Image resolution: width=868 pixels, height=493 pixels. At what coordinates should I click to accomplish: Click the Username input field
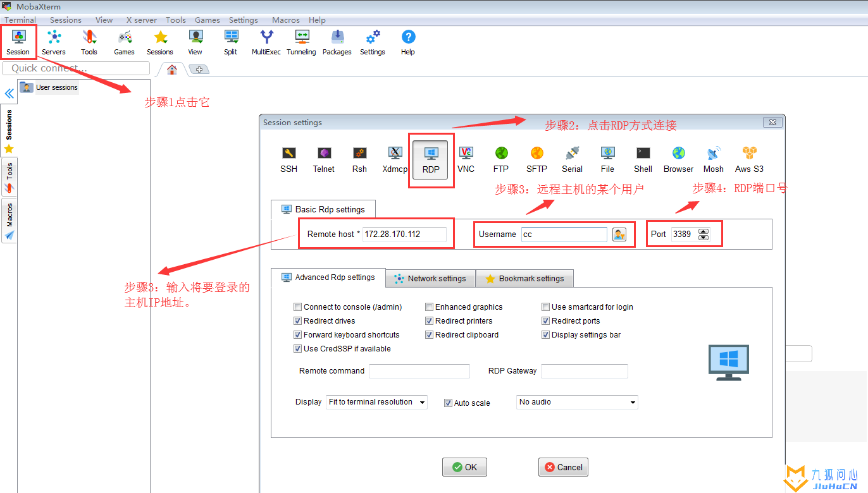coord(564,234)
